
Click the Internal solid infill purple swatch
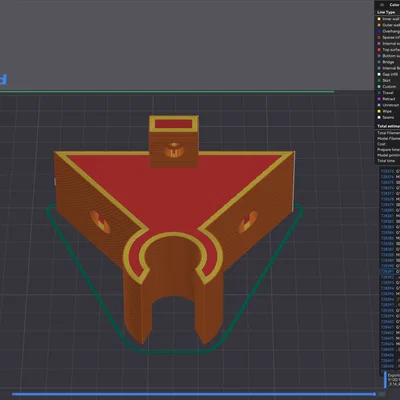click(379, 43)
